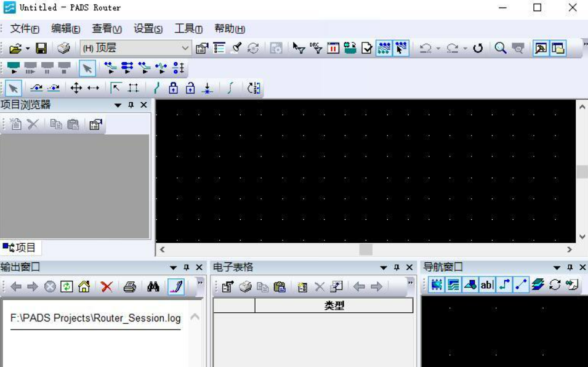
Task: Click the horizontal scrollbar thumb under the canvas
Action: pyautogui.click(x=366, y=249)
